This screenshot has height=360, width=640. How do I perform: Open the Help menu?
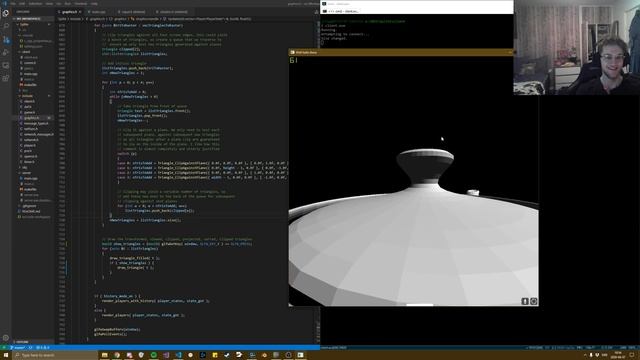[94, 3]
